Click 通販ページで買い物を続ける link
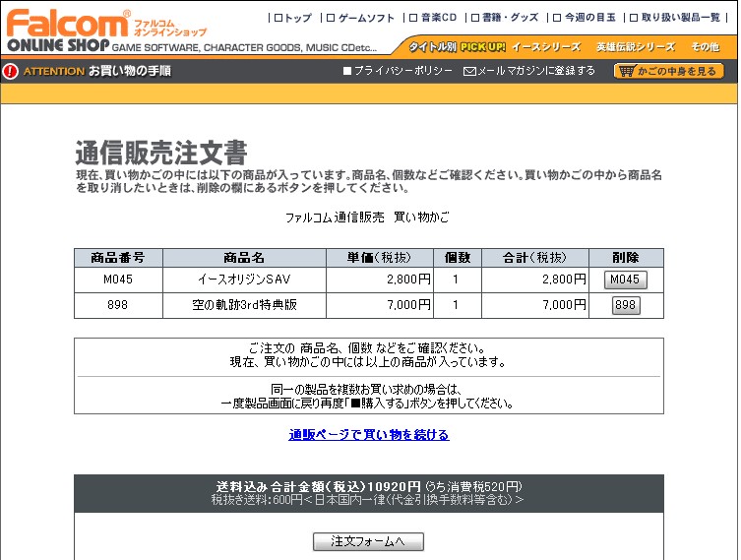 [x=369, y=435]
